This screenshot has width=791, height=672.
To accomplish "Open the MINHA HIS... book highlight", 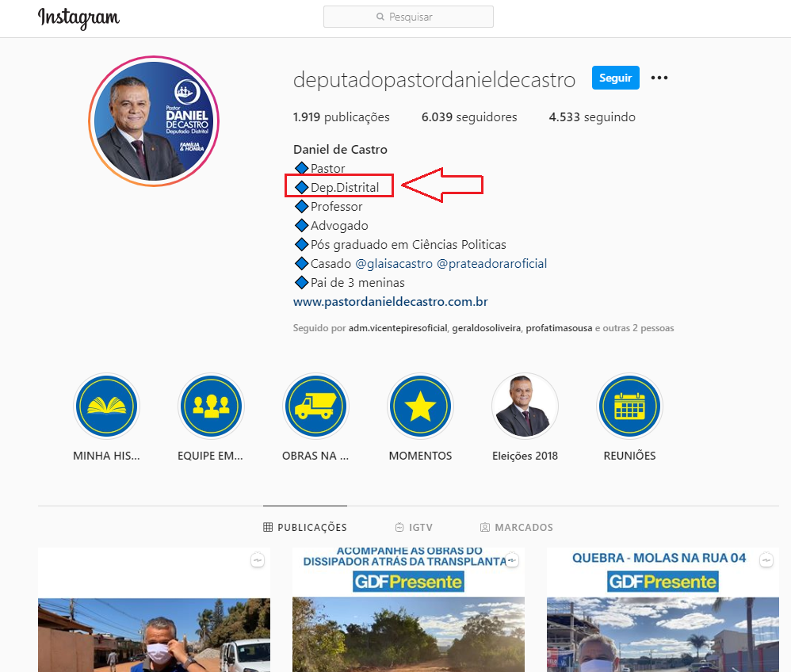I will [x=106, y=407].
